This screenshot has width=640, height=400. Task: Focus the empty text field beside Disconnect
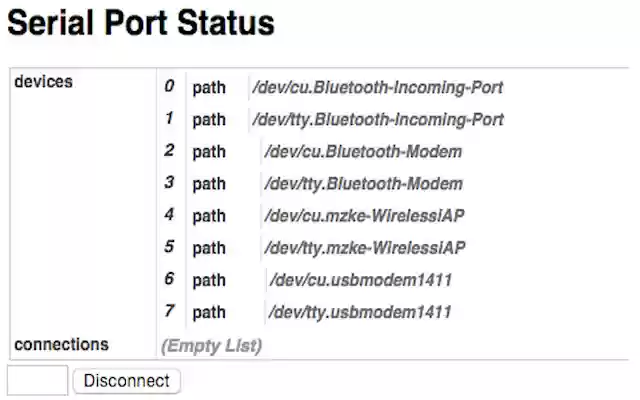[x=37, y=381]
